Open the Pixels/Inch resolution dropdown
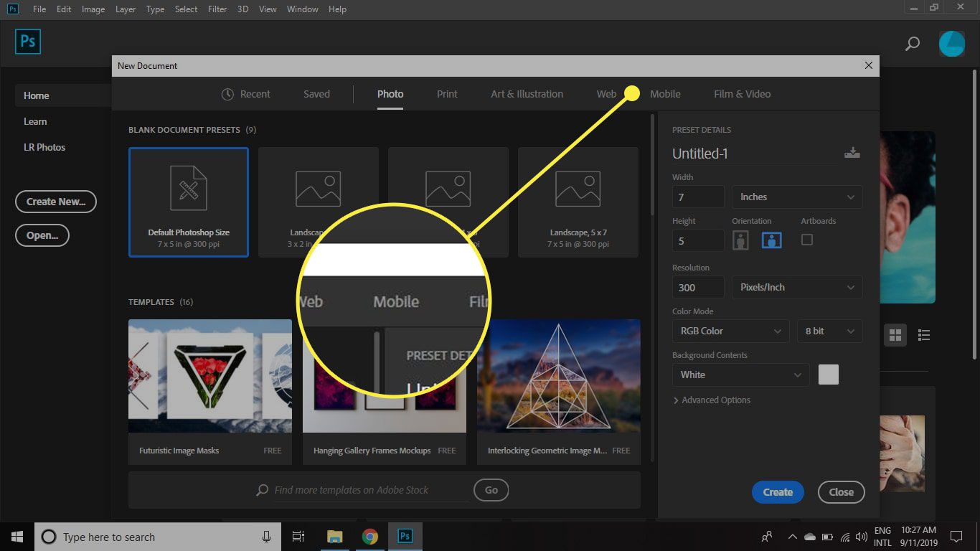The image size is (980, 551). coord(796,287)
